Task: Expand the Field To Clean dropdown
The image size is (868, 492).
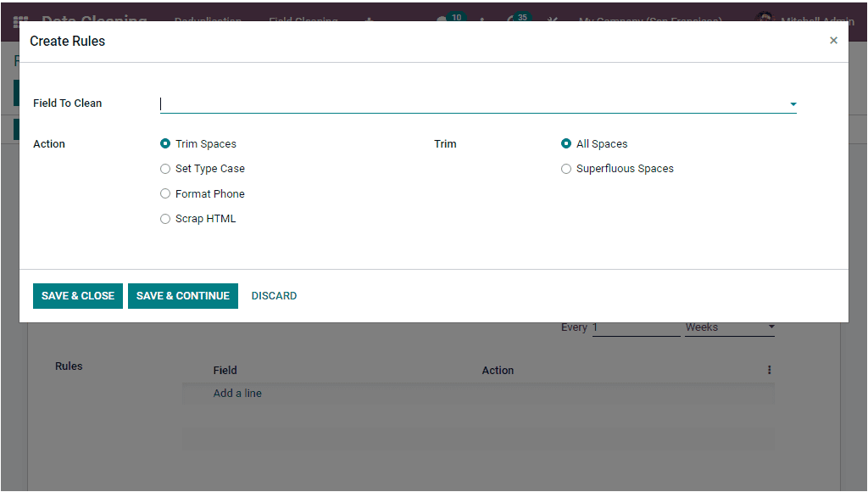Action: (x=793, y=103)
